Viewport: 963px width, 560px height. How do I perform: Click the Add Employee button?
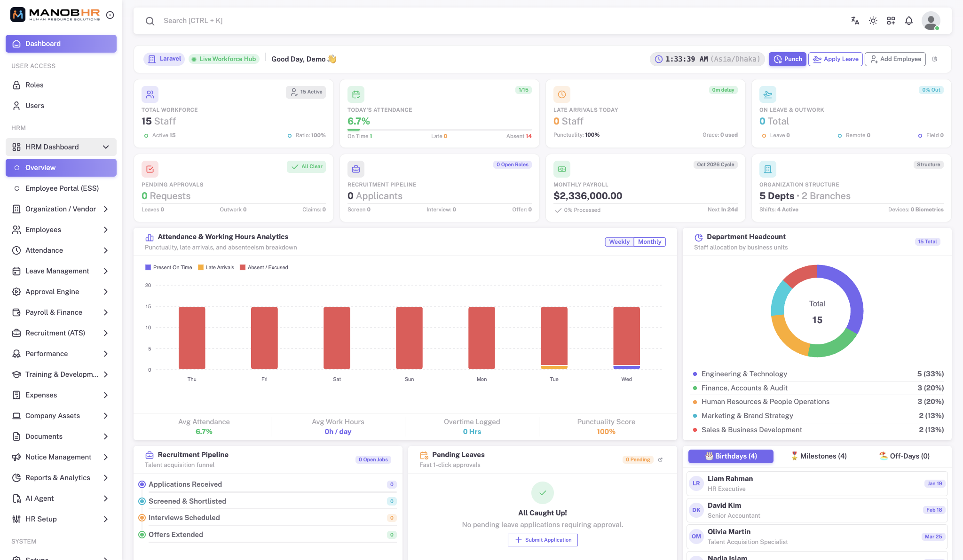tap(895, 59)
